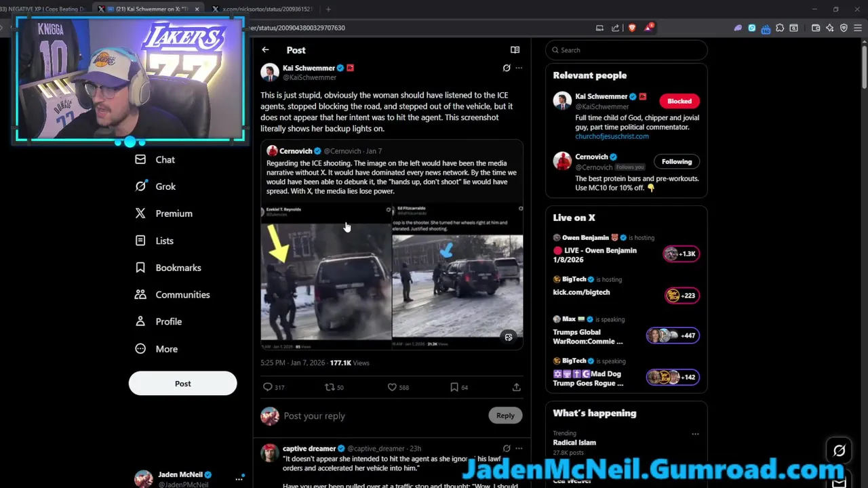Viewport: 868px width, 488px height.
Task: Click the repost icon showing 50
Action: pos(334,387)
